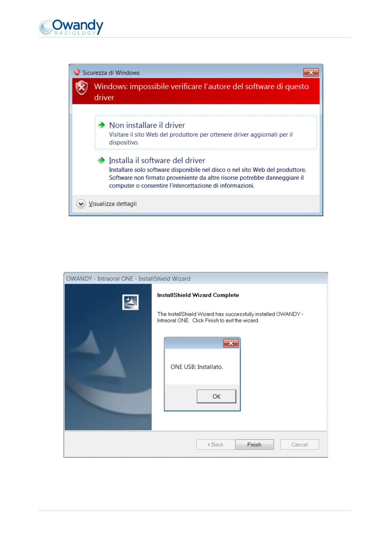The height and width of the screenshot is (554, 392).
Task: Close the Sicurezza di Windows dialog
Action: 311,72
